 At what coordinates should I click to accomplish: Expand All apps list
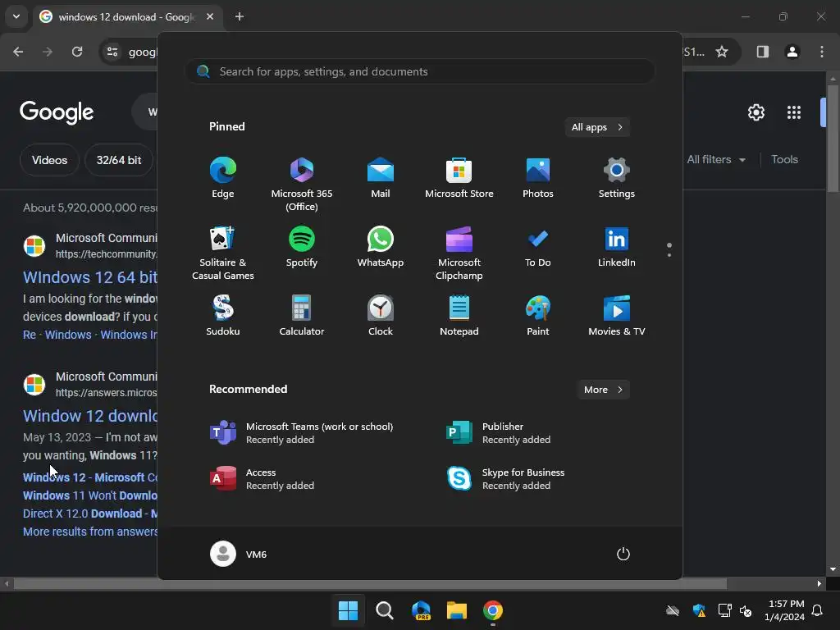[x=597, y=127]
